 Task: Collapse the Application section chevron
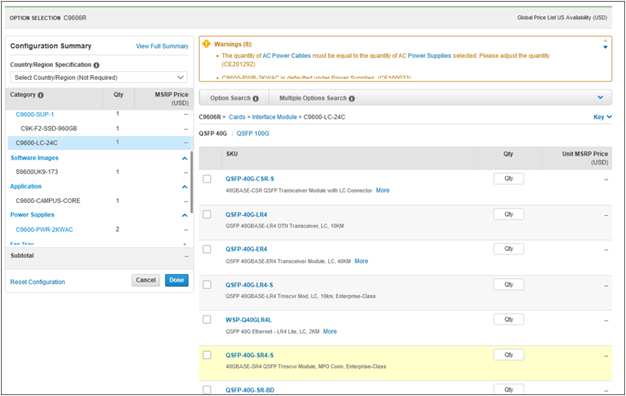tap(184, 187)
